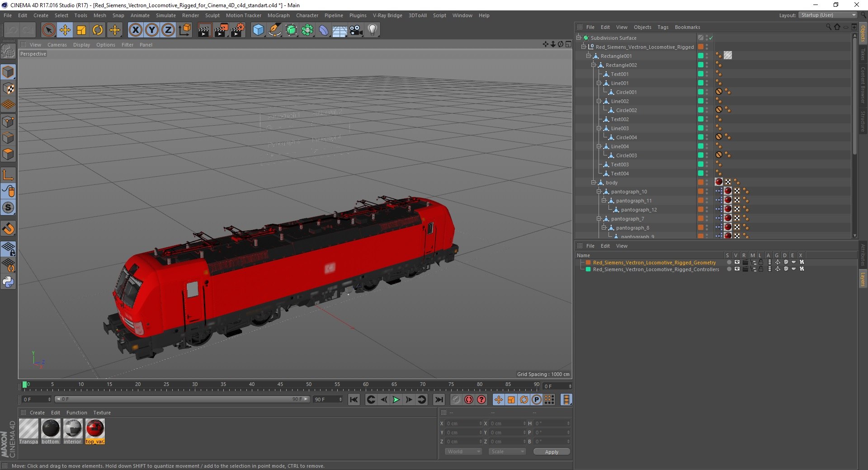Open the V-Ray Bridge menu
868x470 pixels.
[387, 15]
